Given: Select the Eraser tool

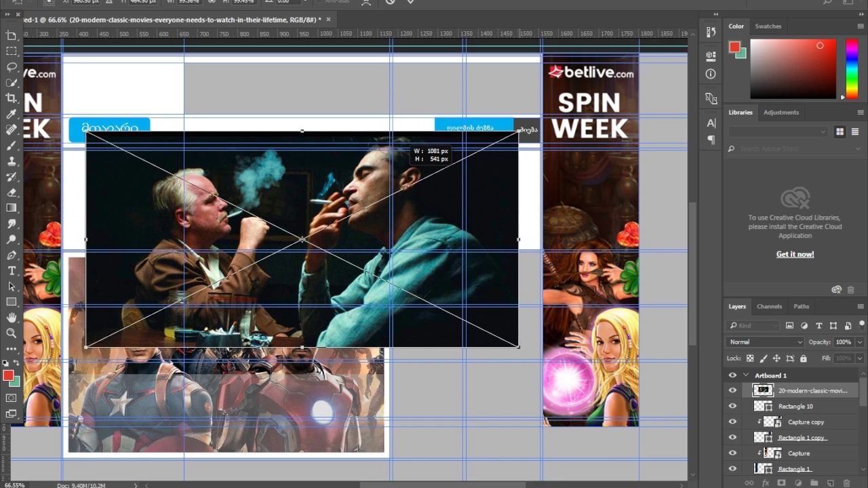Looking at the screenshot, I should point(12,192).
